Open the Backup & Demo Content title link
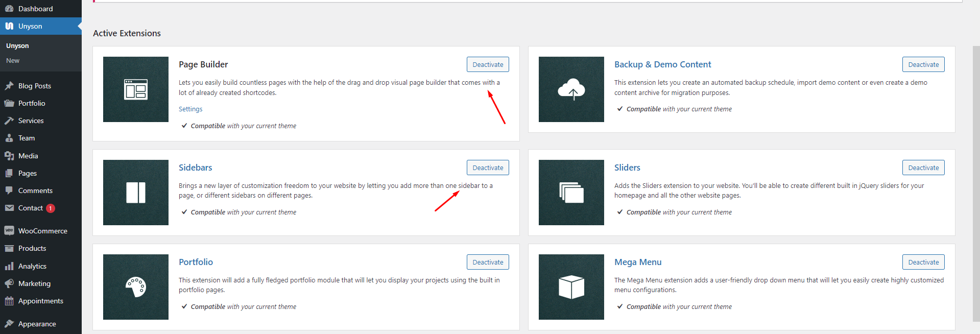This screenshot has height=334, width=980. (x=662, y=64)
